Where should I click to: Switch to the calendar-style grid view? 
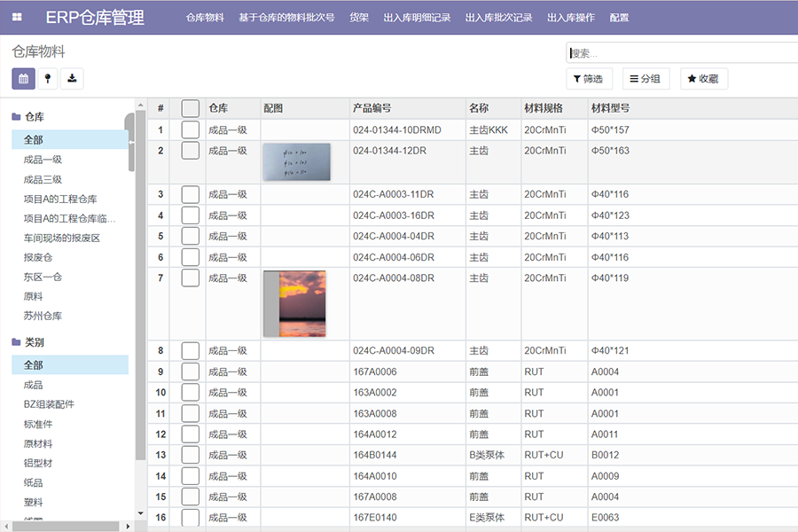click(x=23, y=79)
